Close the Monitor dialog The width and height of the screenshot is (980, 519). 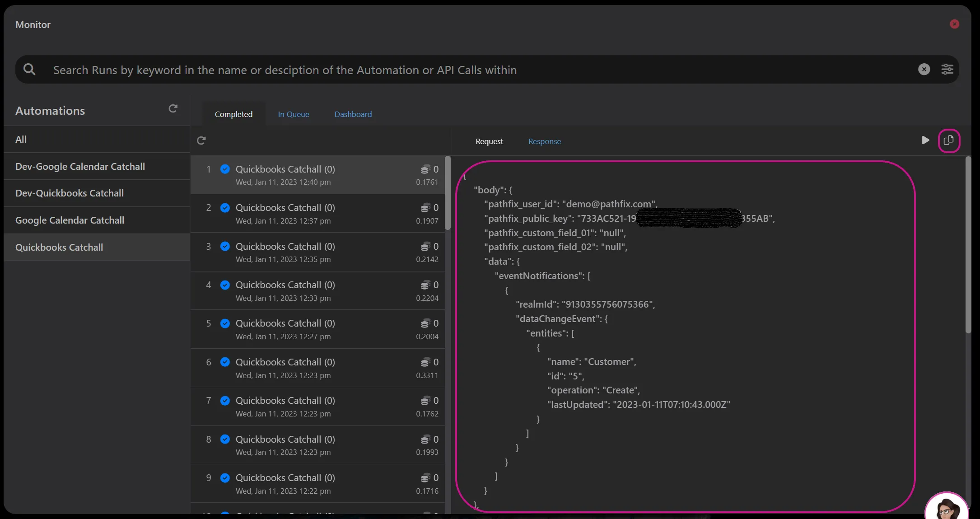pyautogui.click(x=954, y=24)
